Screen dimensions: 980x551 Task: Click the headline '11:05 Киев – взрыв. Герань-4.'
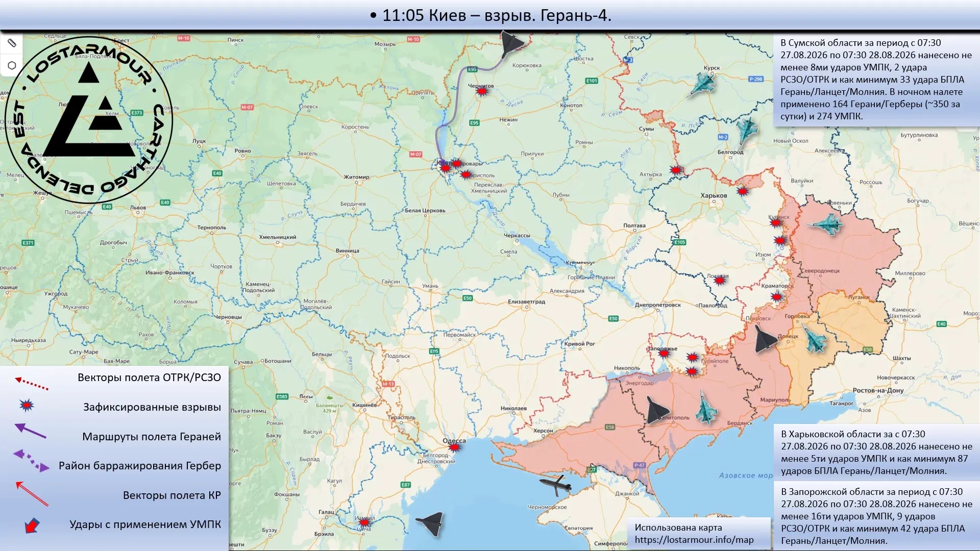click(490, 15)
